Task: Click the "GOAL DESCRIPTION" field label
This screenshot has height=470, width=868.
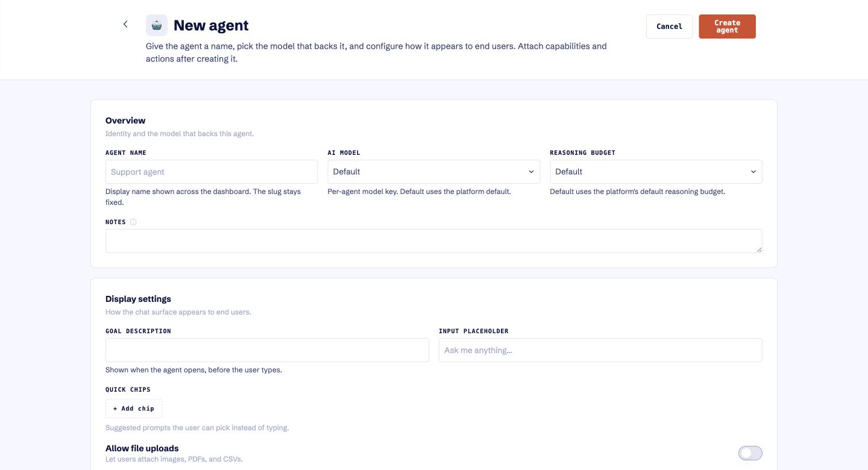Action: point(138,331)
